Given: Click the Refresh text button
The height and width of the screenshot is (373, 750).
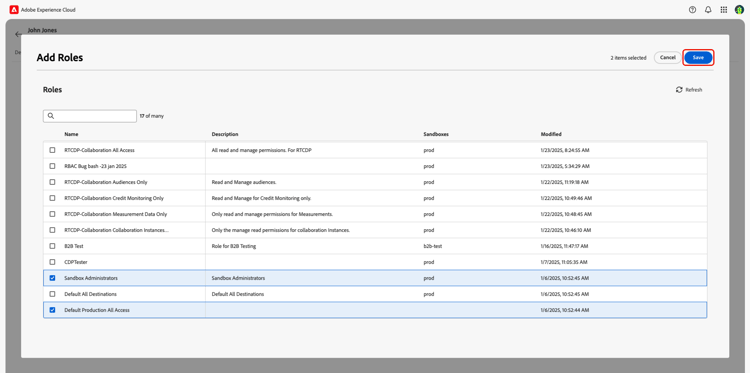Looking at the screenshot, I should click(x=694, y=90).
